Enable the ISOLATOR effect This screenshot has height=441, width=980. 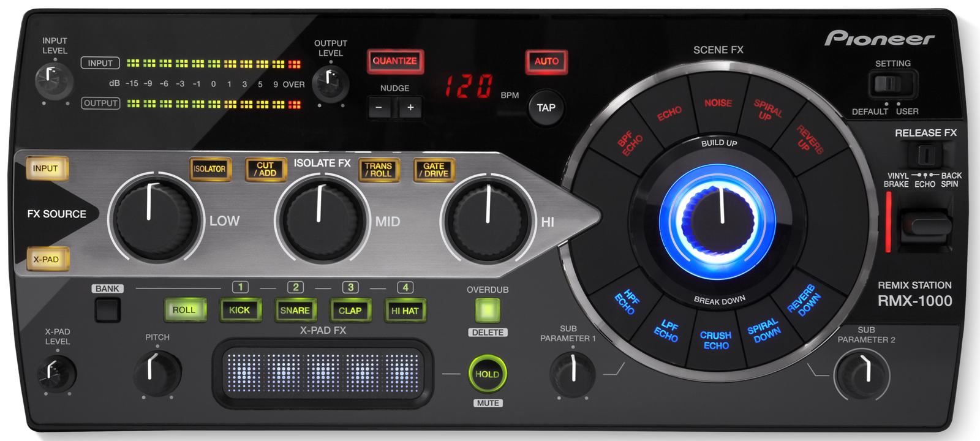[x=210, y=169]
